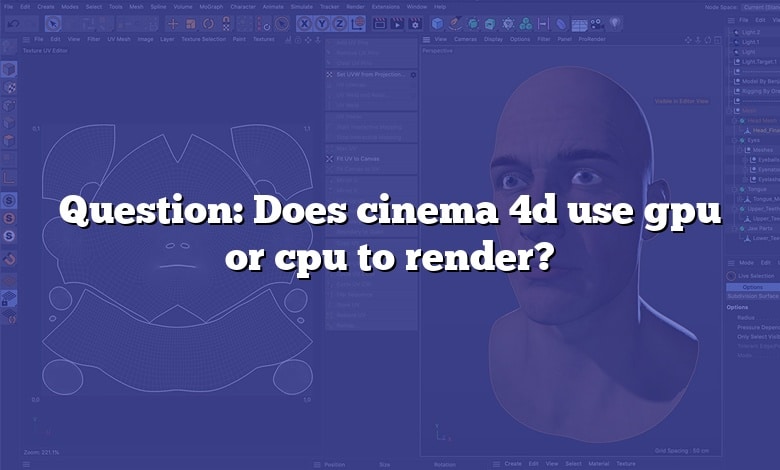Open the Character menu
The height and width of the screenshot is (470, 780).
pyautogui.click(x=243, y=7)
